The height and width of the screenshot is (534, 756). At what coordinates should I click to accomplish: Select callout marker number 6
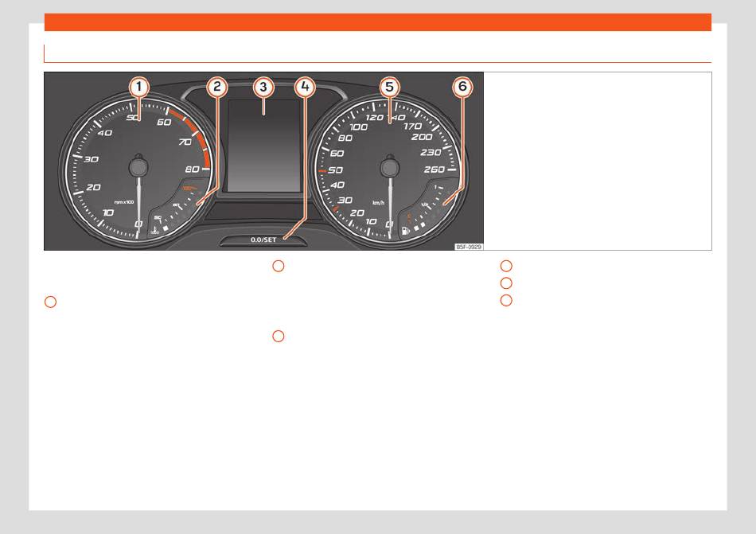462,87
